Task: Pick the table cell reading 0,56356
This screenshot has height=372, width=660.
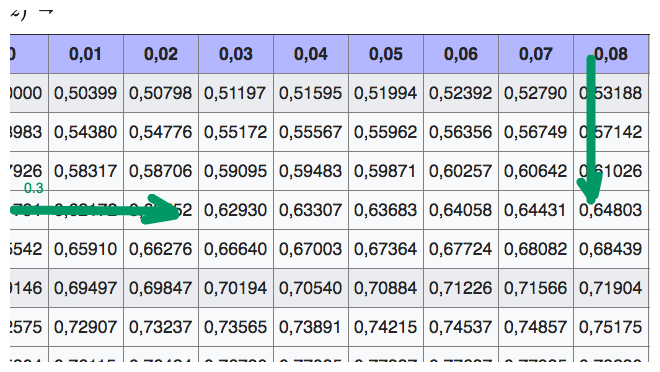Action: [460, 132]
